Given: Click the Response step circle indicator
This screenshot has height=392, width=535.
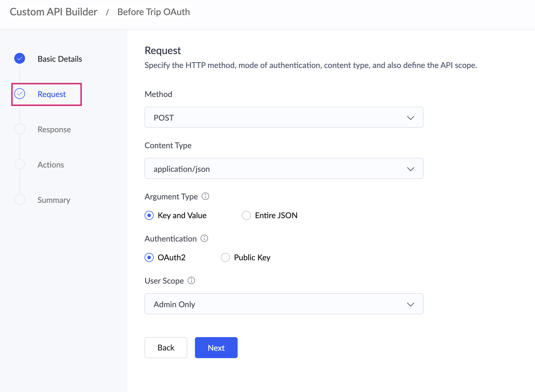Looking at the screenshot, I should 20,129.
